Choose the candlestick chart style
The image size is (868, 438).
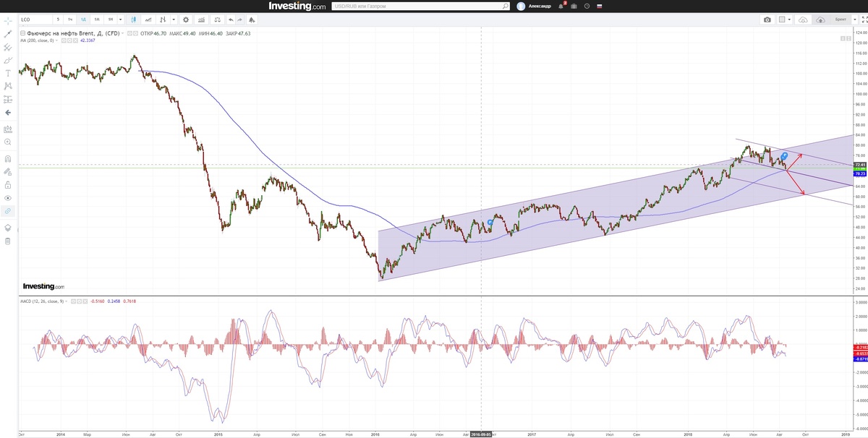(x=133, y=20)
